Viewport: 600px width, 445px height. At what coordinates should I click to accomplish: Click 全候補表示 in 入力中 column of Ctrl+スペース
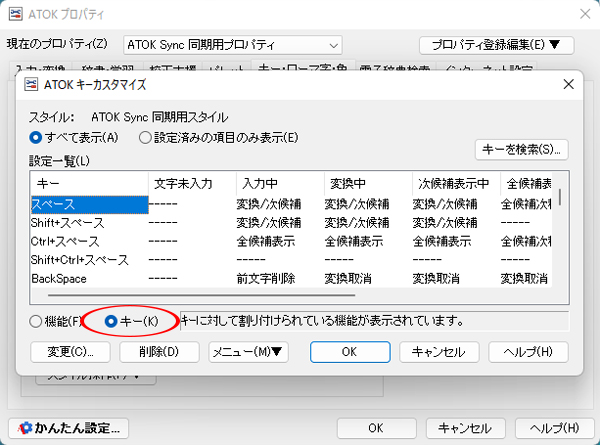coord(266,241)
